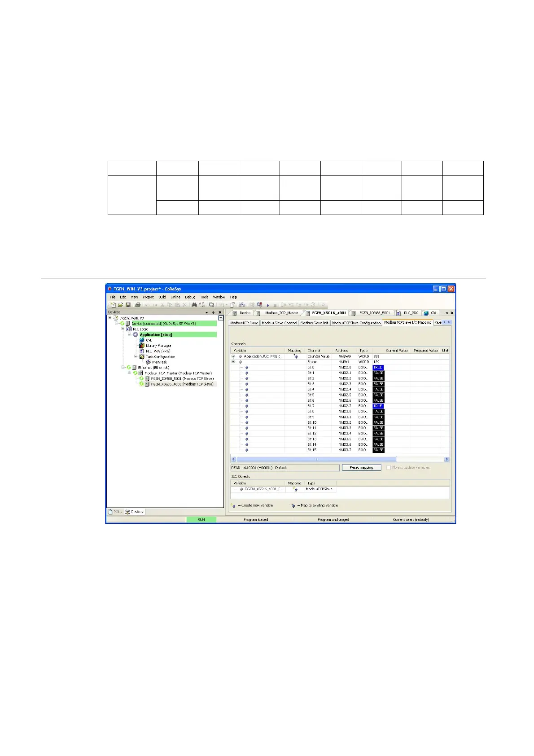Click the Delete X toolbar icon
This screenshot has height=756, width=534.
click(185, 305)
